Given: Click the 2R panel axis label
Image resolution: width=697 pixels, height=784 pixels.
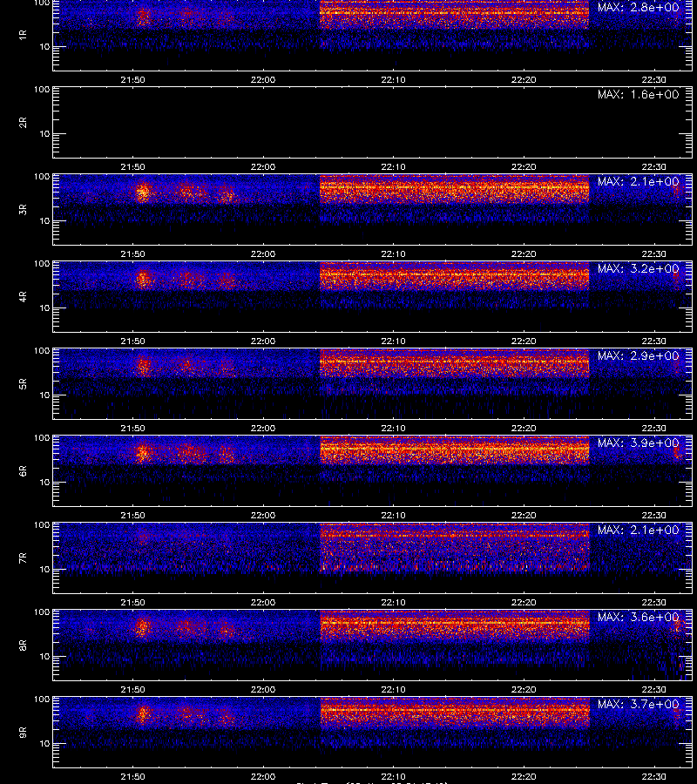Looking at the screenshot, I should [x=23, y=123].
